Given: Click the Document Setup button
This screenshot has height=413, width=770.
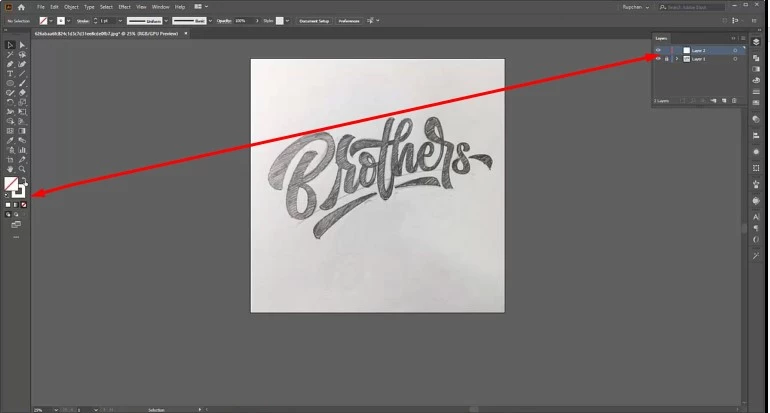Looking at the screenshot, I should 314,21.
